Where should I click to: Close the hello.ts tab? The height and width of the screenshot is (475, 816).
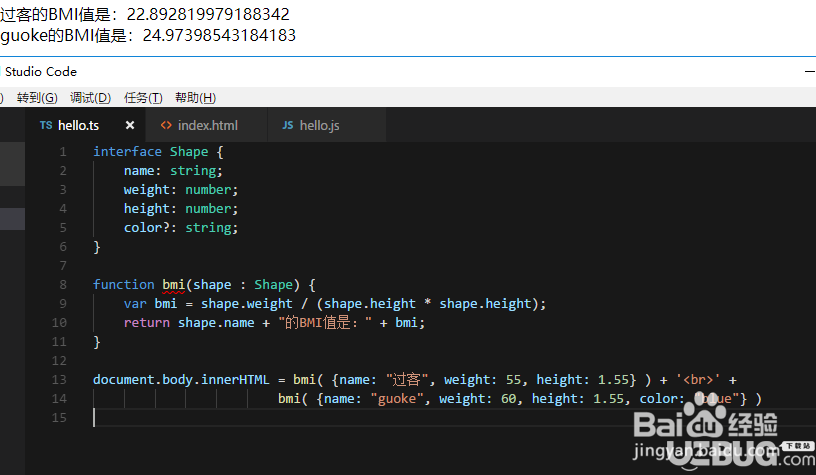pyautogui.click(x=130, y=125)
